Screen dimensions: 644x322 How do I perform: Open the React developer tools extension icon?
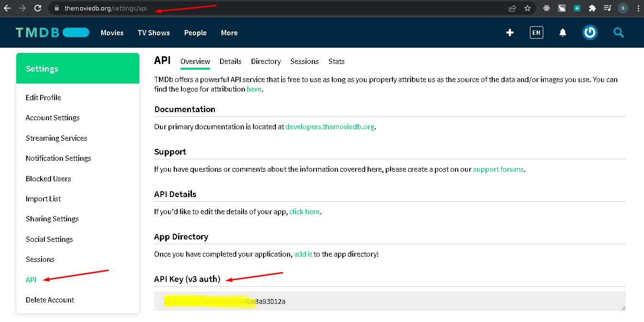[547, 8]
